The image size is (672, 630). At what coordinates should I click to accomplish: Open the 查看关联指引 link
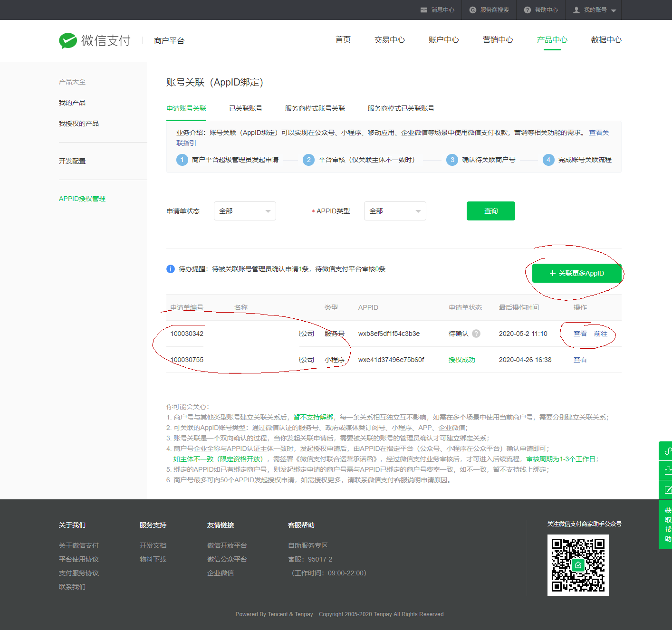(599, 133)
